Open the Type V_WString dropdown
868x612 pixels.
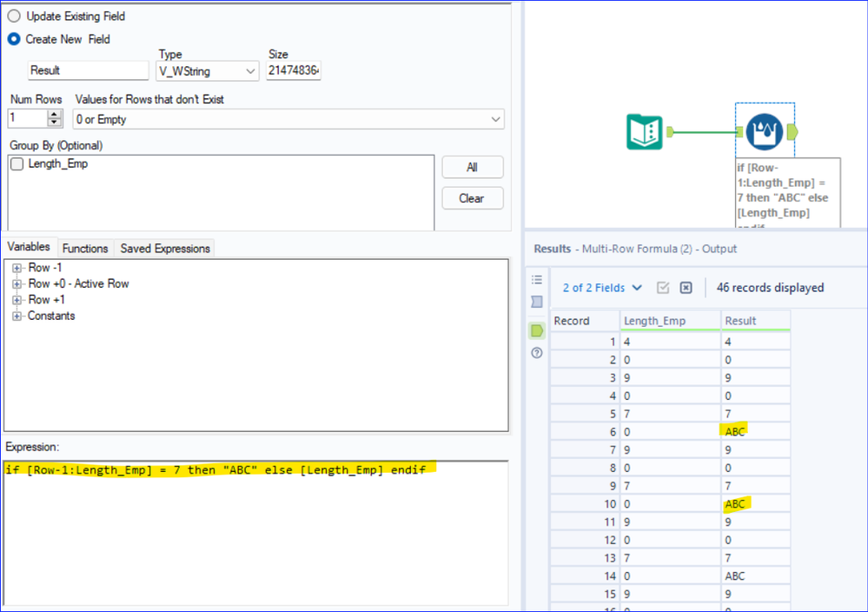click(x=207, y=71)
